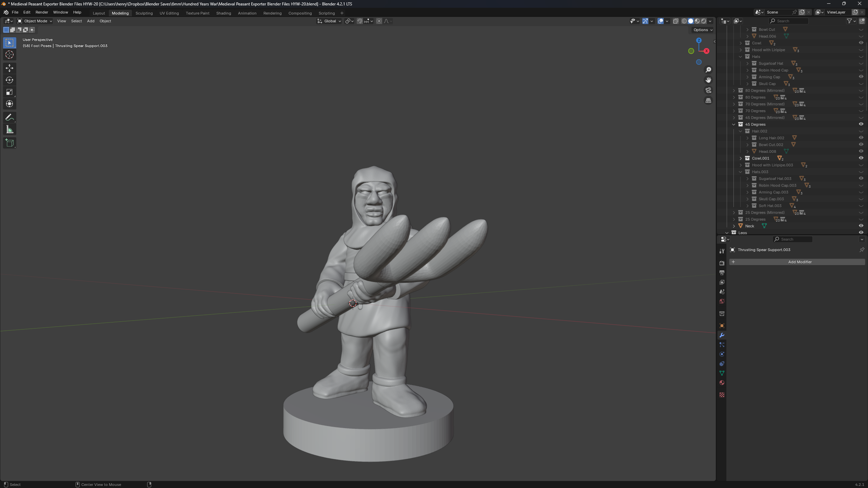Expand the Cowl.001 collection
Screen dimensions: 868x488
click(x=741, y=158)
